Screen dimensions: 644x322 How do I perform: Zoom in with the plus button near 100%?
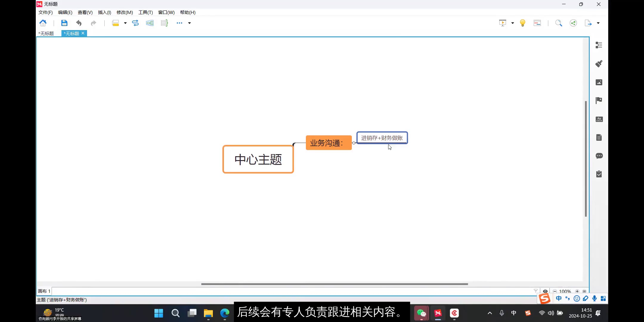(x=578, y=291)
